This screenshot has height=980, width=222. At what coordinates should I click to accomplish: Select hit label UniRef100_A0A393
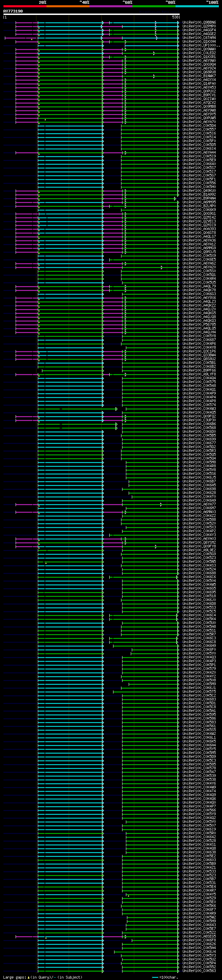pyautogui.click(x=199, y=229)
